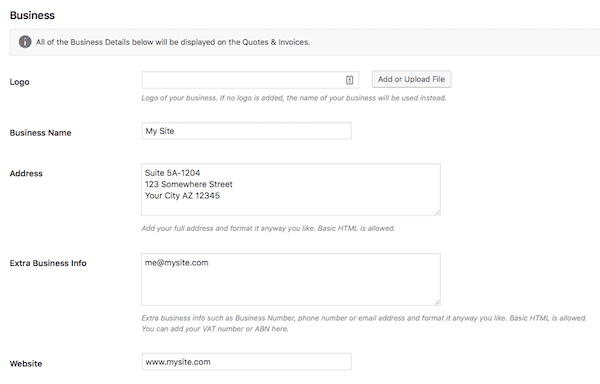Screen dimensions: 600x384
Task: Click inside the Address text area
Action: tap(291, 189)
